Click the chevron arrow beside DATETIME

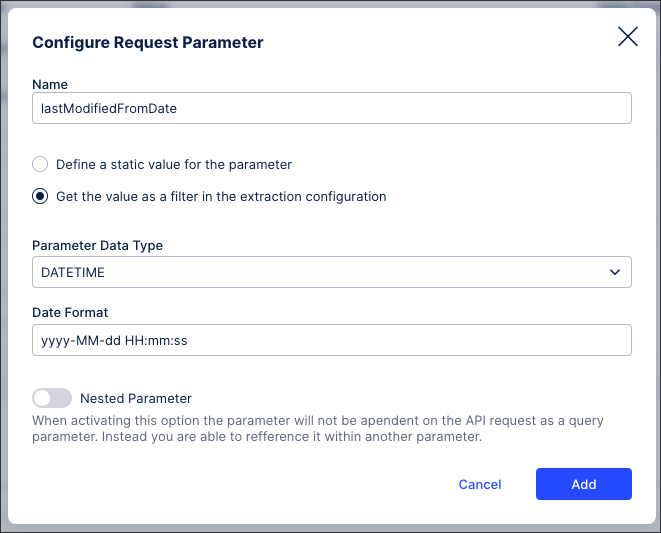pyautogui.click(x=614, y=272)
